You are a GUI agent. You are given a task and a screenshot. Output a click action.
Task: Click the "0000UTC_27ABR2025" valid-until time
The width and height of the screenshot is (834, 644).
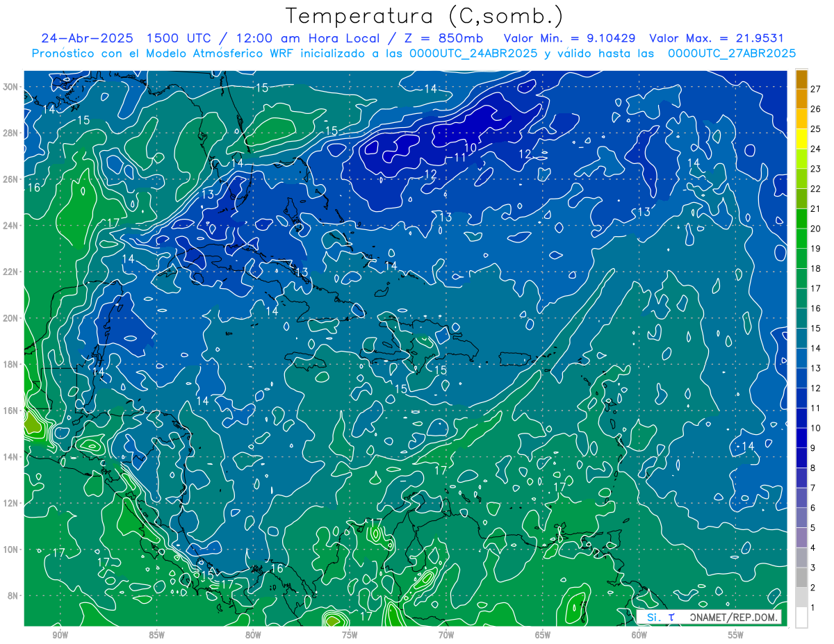pyautogui.click(x=732, y=53)
